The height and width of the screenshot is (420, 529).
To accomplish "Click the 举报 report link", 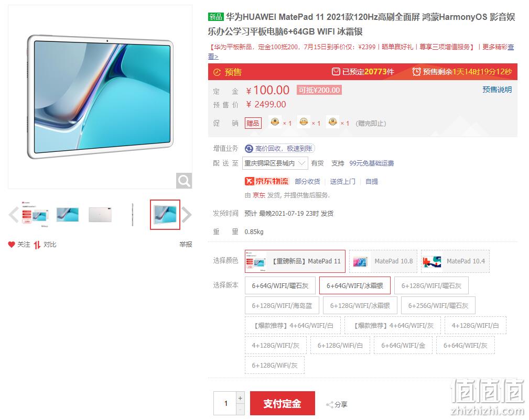I will click(x=186, y=245).
